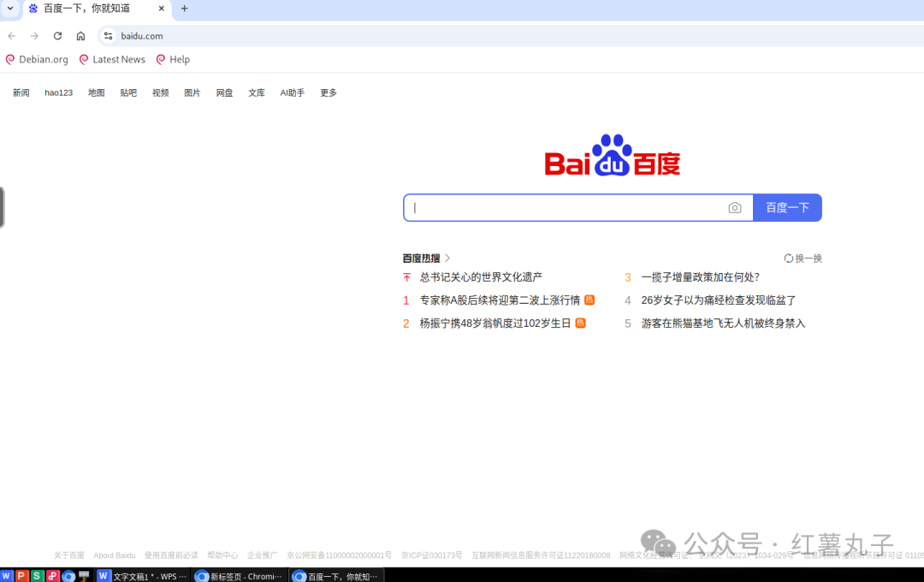The image size is (924, 582).
Task: Refresh hot searches with 换一换
Action: point(803,258)
